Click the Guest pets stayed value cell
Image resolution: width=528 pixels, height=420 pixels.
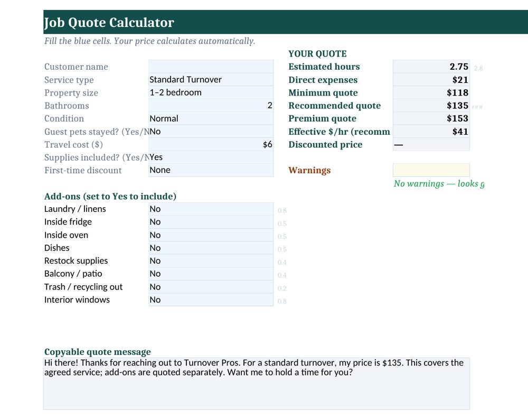(x=211, y=132)
